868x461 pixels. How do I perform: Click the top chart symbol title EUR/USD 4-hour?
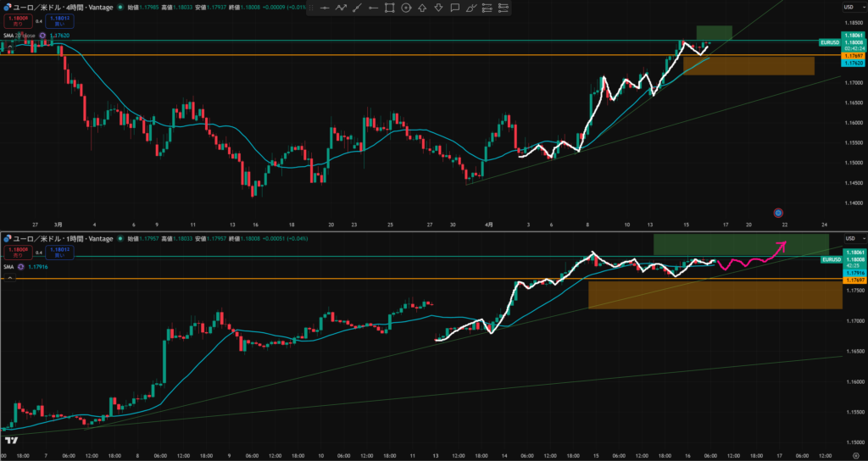(x=59, y=7)
